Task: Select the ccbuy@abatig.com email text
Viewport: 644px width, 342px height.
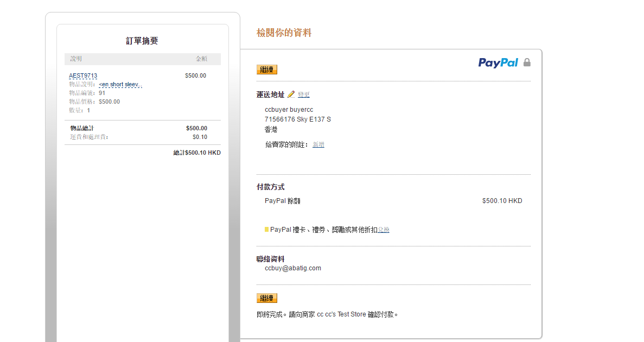Action: [x=293, y=268]
